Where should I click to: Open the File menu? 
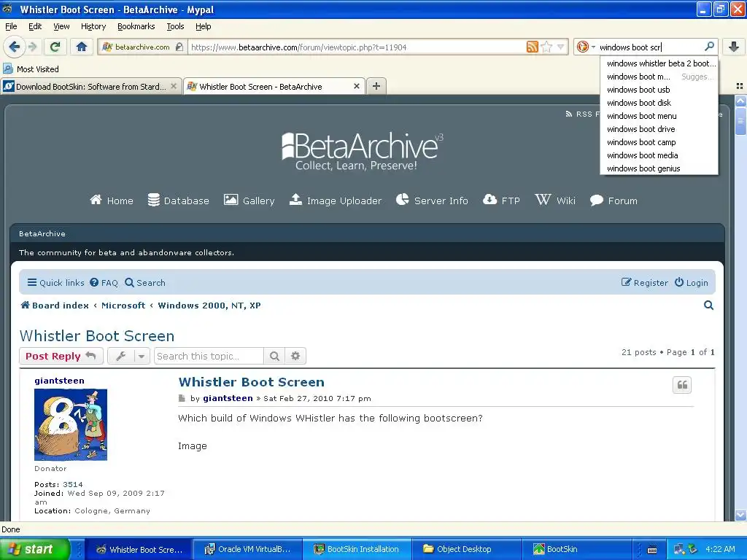[x=11, y=26]
